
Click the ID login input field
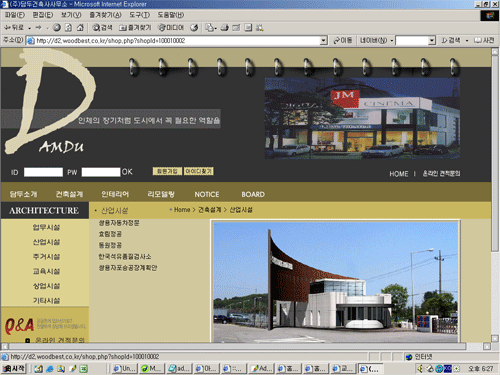pos(43,172)
